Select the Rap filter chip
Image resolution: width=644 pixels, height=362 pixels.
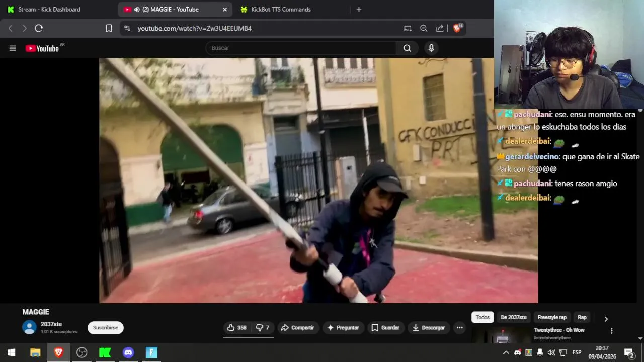click(x=582, y=317)
